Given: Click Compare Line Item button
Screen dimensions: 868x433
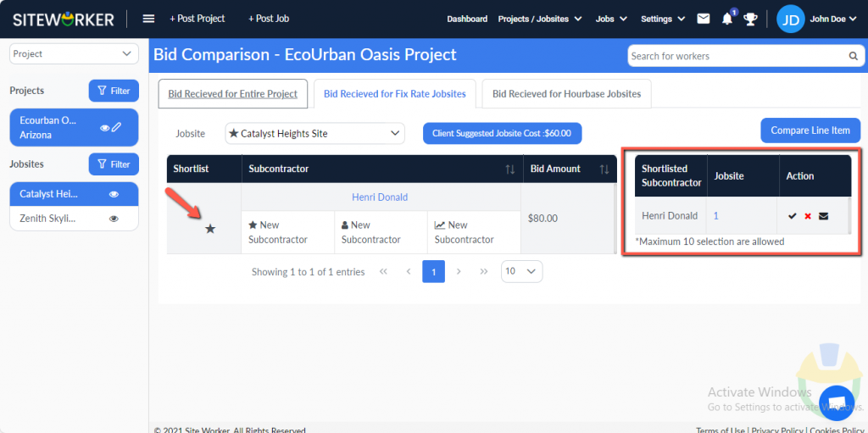Looking at the screenshot, I should 810,130.
